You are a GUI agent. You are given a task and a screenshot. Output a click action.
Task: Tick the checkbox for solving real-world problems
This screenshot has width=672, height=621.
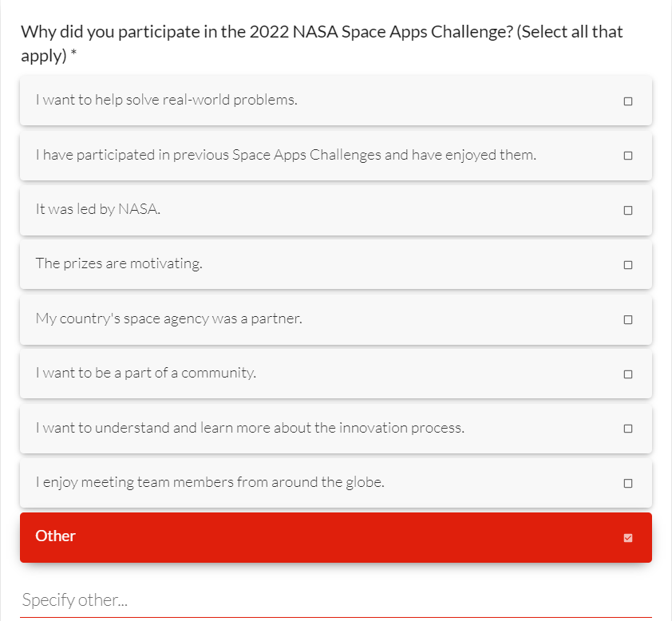tap(628, 101)
